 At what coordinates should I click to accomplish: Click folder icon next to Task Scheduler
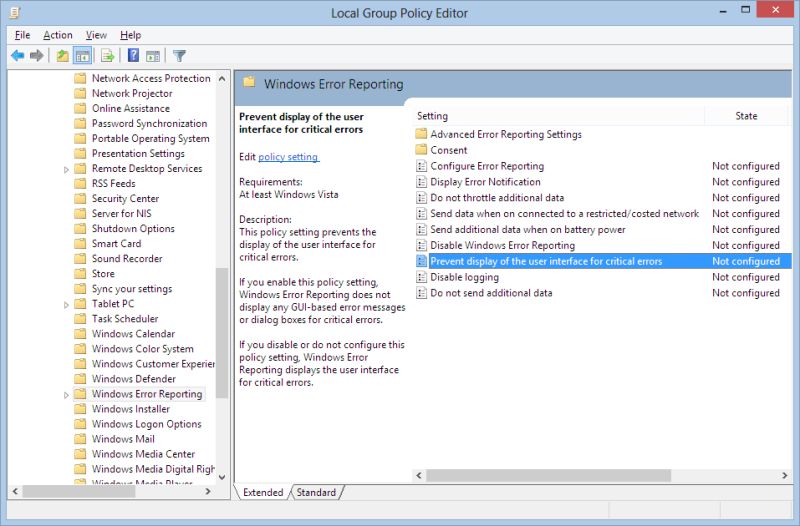[x=80, y=318]
